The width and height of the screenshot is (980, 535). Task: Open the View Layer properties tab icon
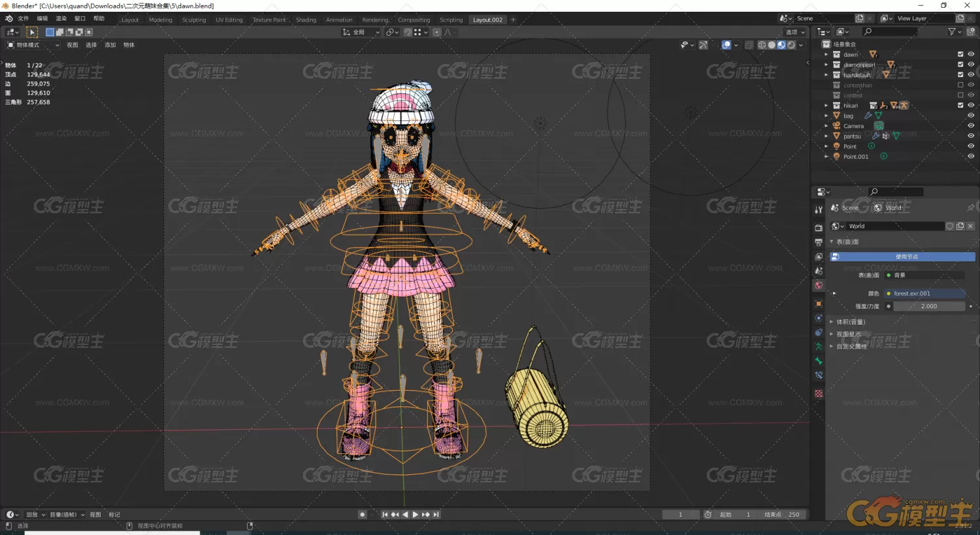[x=819, y=257]
